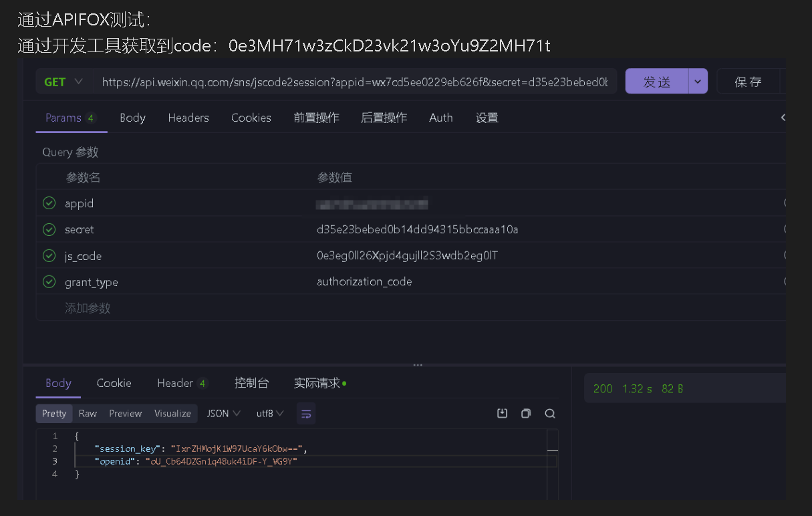Viewport: 812px width, 516px height.
Task: Click the search response icon
Action: [x=550, y=414]
